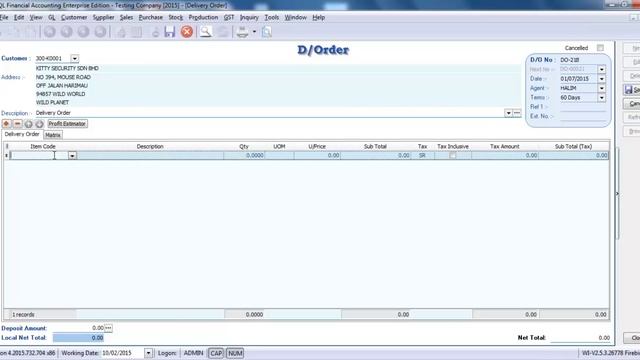
Task: Click the UOM column header
Action: tap(279, 146)
